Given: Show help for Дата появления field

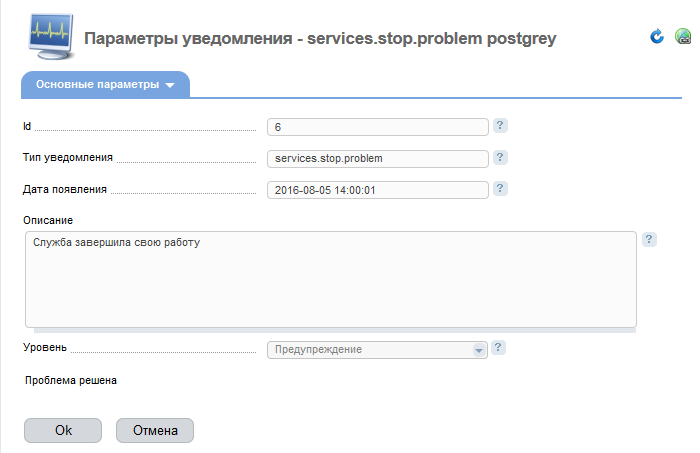Looking at the screenshot, I should 500,188.
